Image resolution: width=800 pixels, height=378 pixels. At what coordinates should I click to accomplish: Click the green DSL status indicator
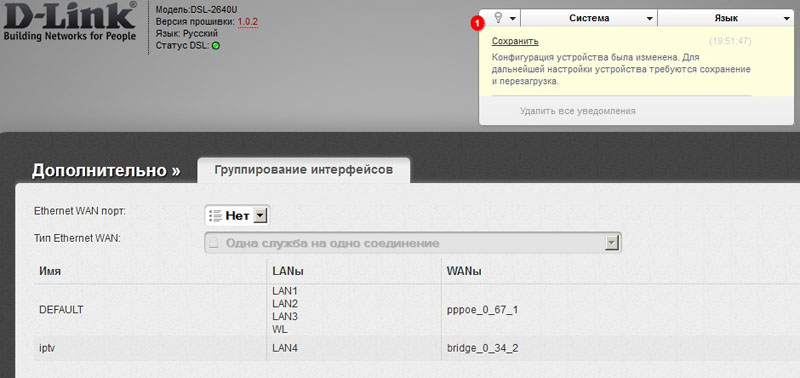(215, 45)
